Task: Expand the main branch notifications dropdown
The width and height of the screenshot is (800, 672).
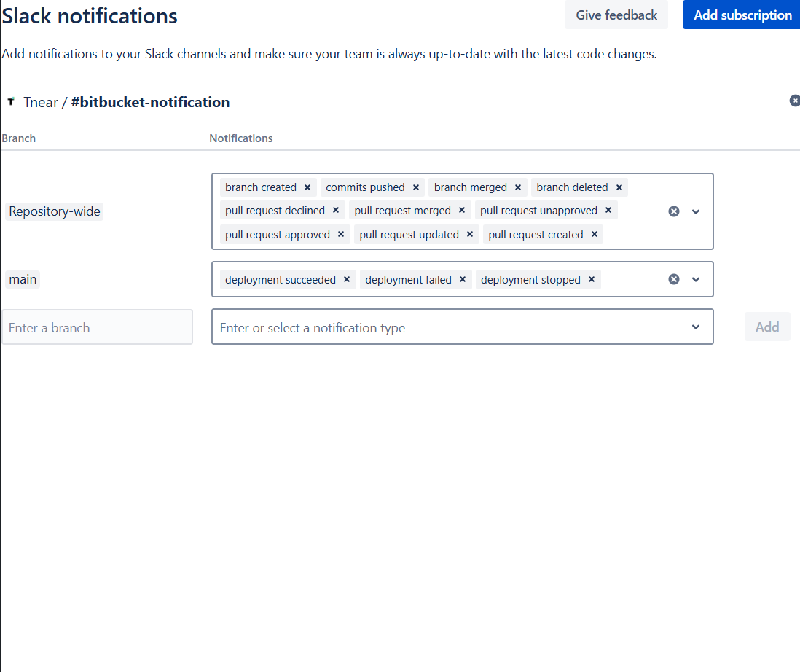Action: pos(696,279)
